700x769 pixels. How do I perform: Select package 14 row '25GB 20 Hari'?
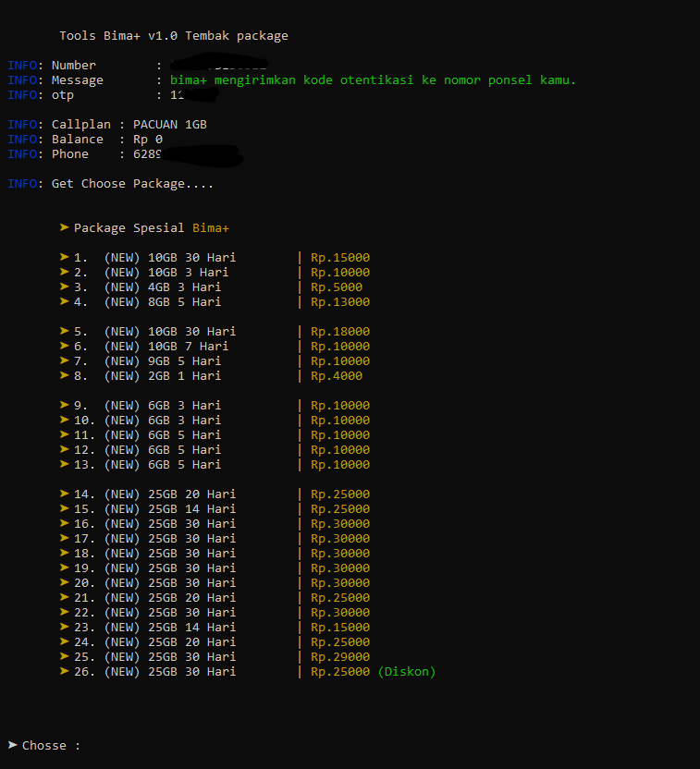215,494
